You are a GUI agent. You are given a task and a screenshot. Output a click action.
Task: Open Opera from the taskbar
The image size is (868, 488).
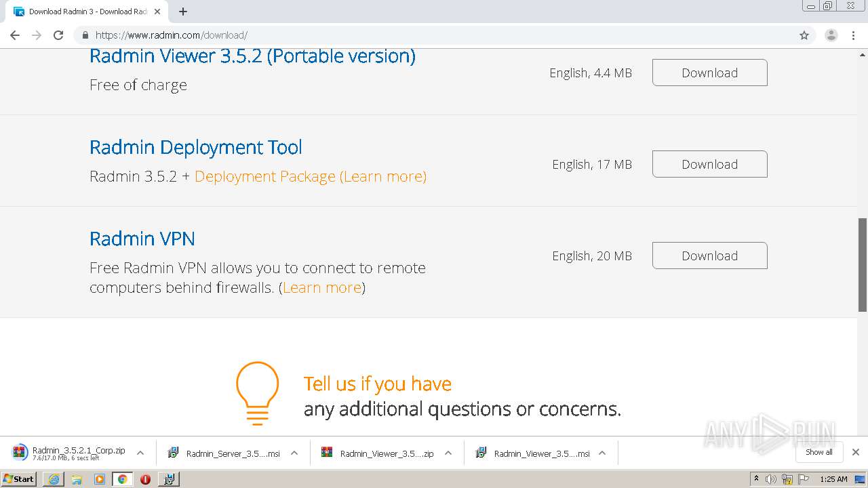pyautogui.click(x=145, y=479)
